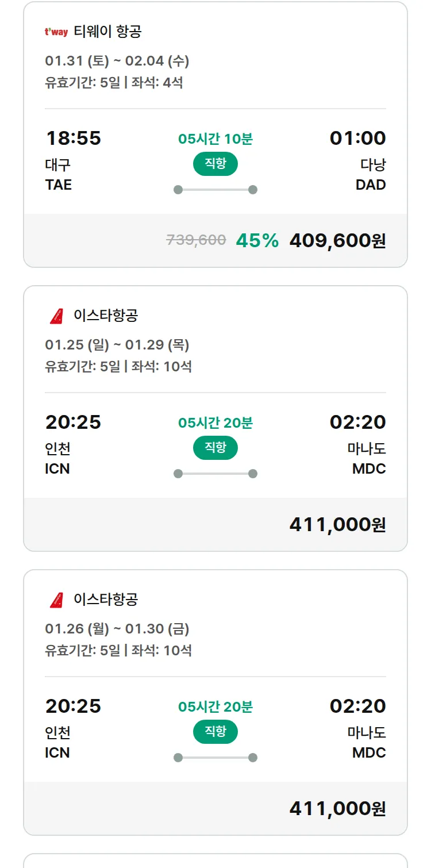
Task: Click the 01.26 (월) ~ 01.30 (금) date range
Action: 117,629
